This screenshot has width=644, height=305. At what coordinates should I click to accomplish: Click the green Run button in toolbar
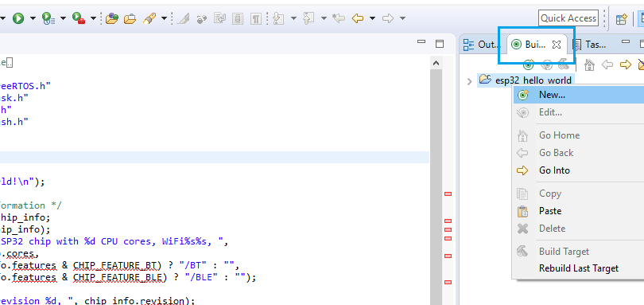coord(18,18)
